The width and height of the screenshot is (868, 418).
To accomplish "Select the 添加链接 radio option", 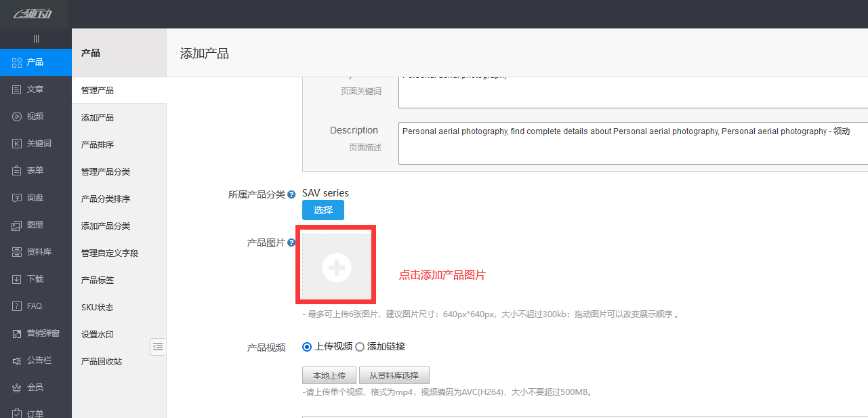I will coord(359,347).
